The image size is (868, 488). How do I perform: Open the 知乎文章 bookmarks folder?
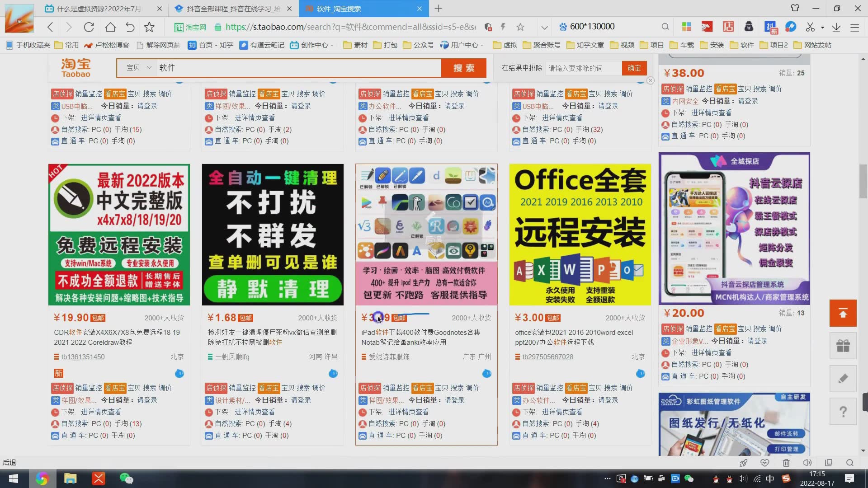click(585, 45)
